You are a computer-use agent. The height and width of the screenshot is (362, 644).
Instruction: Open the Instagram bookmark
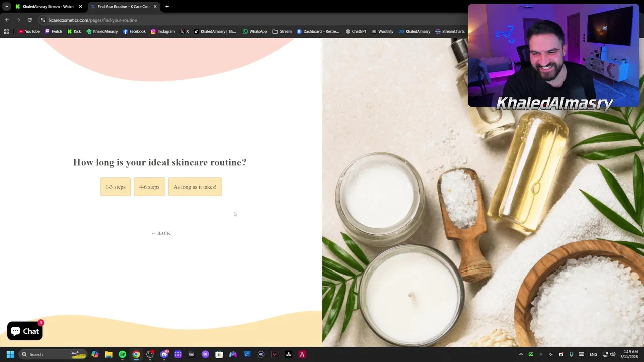[163, 31]
